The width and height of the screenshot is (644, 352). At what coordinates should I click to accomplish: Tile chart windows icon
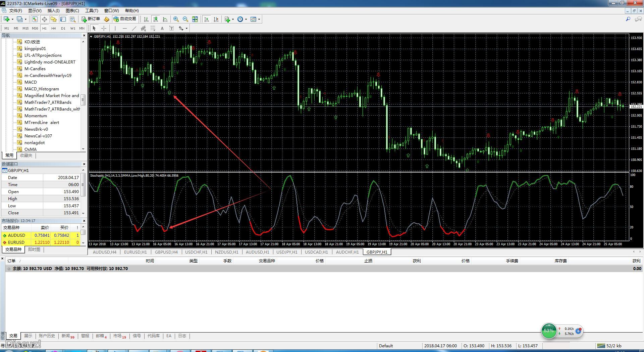click(195, 19)
